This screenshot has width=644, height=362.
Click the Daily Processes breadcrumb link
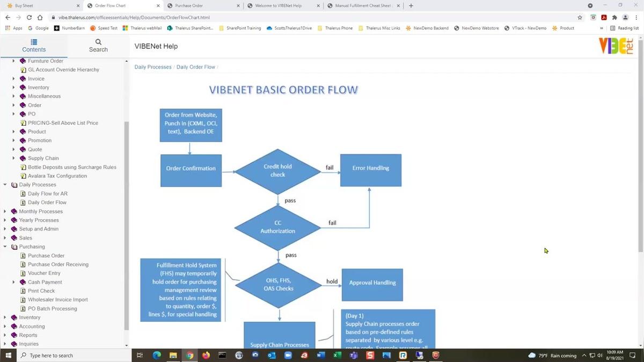click(153, 67)
